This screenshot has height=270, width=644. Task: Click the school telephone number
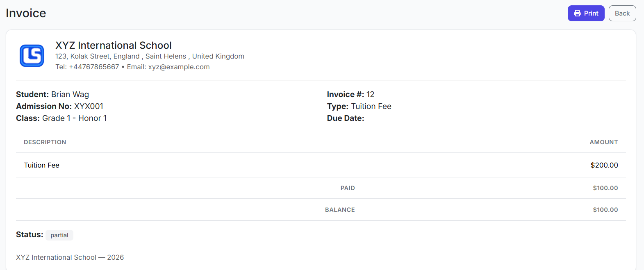pos(94,67)
